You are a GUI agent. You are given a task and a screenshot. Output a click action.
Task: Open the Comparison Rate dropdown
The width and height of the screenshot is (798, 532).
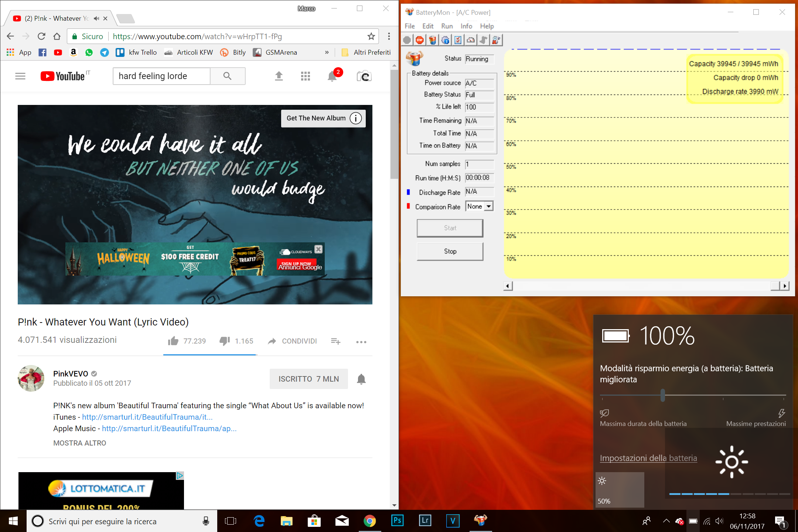488,206
